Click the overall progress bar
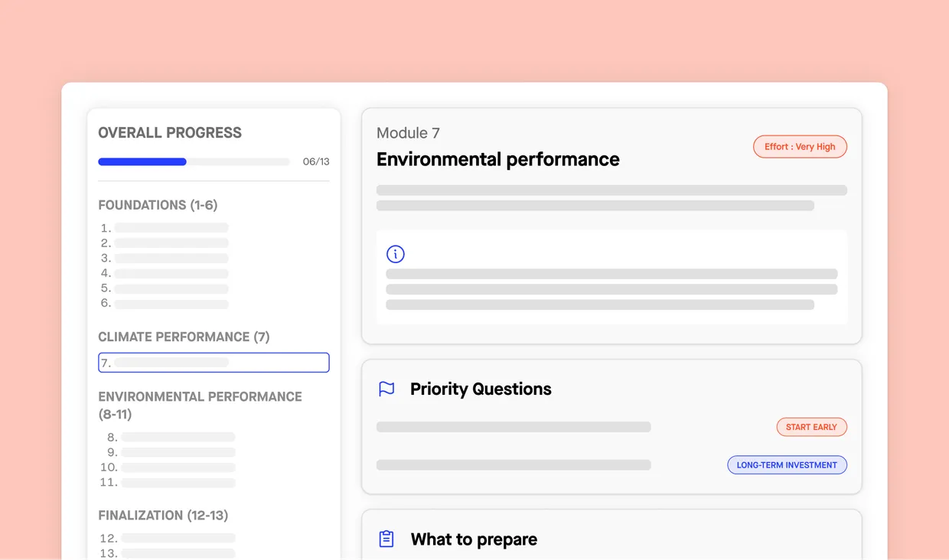 [194, 162]
